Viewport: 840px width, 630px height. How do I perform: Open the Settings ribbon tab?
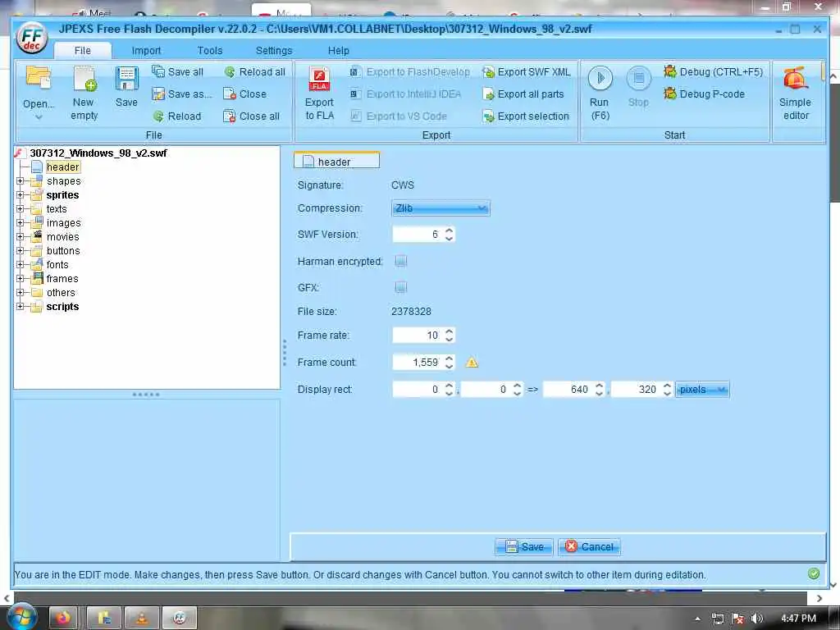tap(274, 50)
